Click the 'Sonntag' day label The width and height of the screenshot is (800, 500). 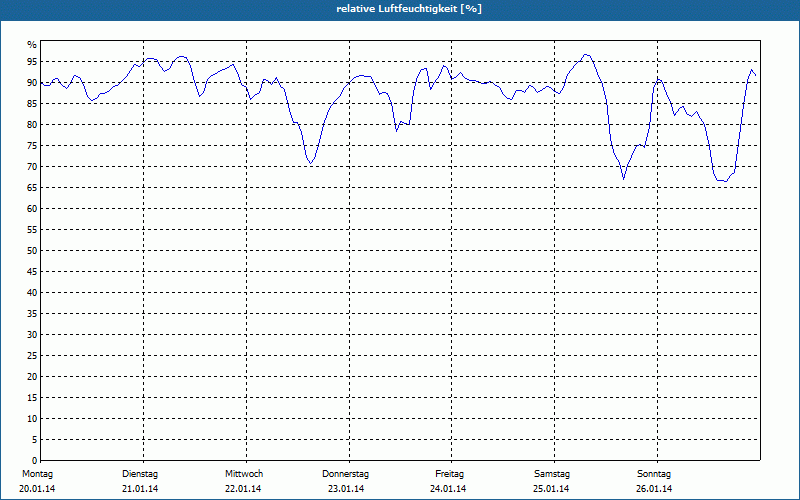654,474
